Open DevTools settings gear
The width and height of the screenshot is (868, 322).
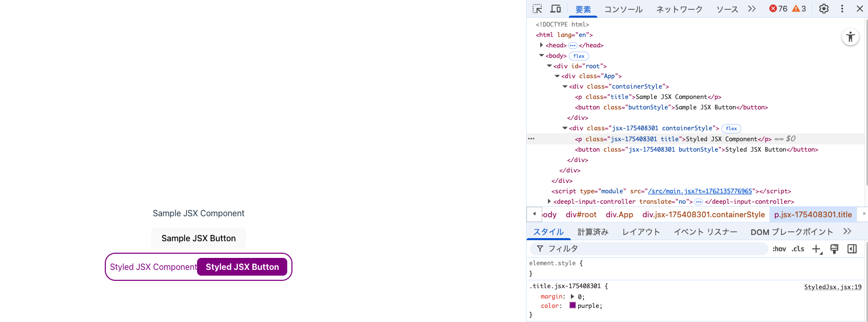[x=824, y=9]
